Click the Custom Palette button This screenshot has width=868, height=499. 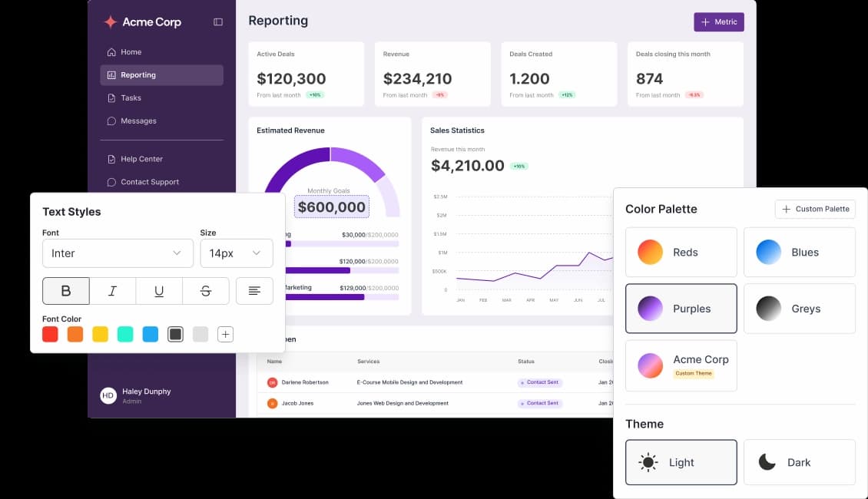[816, 209]
